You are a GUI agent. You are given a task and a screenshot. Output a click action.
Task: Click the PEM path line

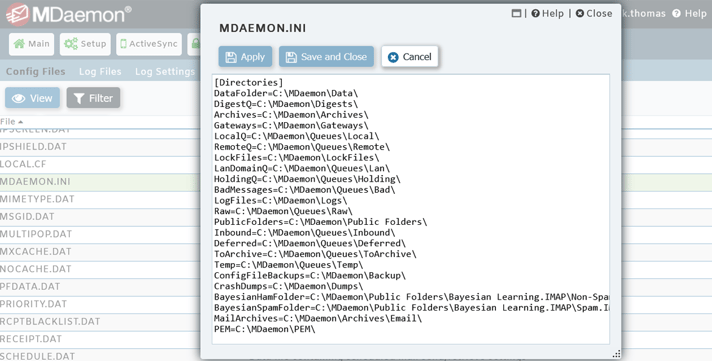264,329
